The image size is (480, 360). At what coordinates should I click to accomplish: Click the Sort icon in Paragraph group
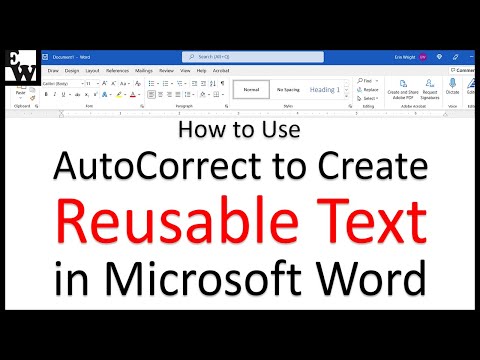click(x=213, y=83)
